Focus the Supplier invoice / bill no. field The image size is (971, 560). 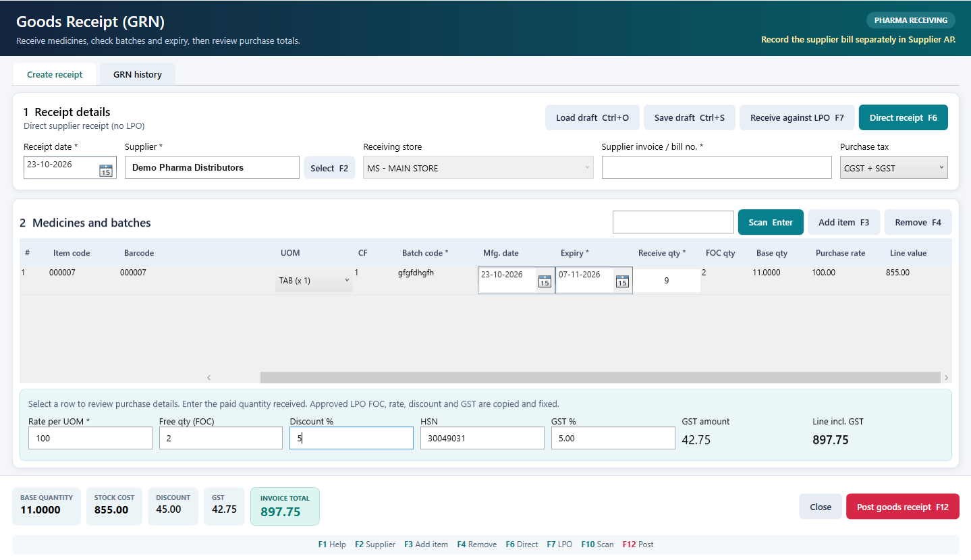pyautogui.click(x=717, y=168)
